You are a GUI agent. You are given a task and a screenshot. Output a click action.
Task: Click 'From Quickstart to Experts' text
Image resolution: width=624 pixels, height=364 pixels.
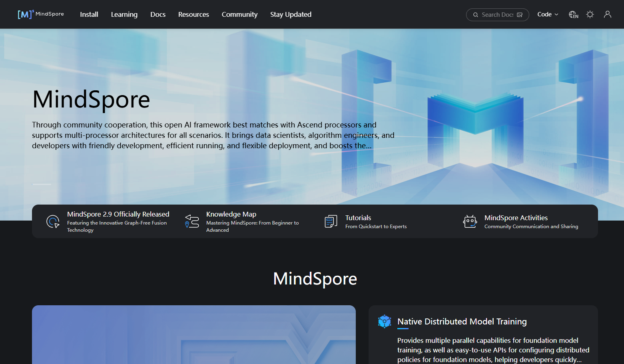click(x=376, y=227)
